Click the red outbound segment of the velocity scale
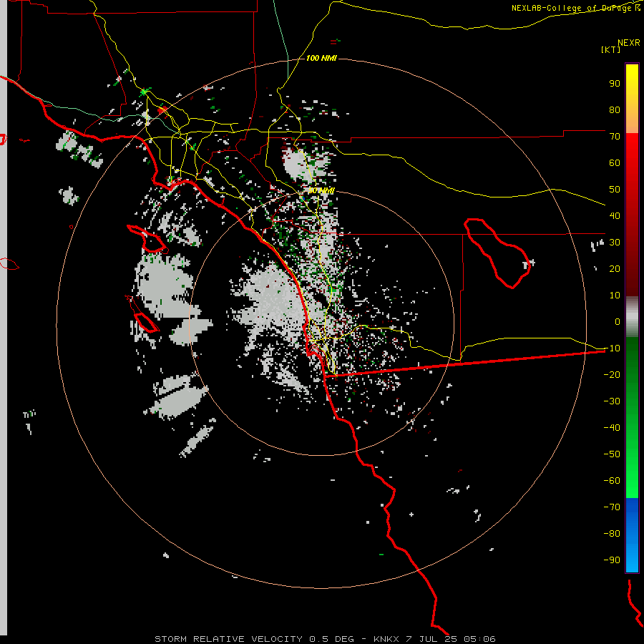Screen dimensions: 644x644 [632, 215]
